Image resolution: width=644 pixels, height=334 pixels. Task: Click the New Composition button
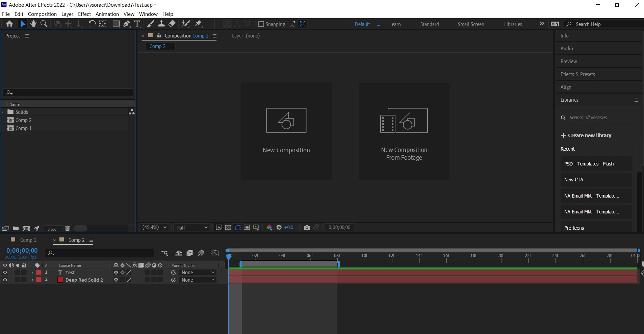pyautogui.click(x=286, y=131)
